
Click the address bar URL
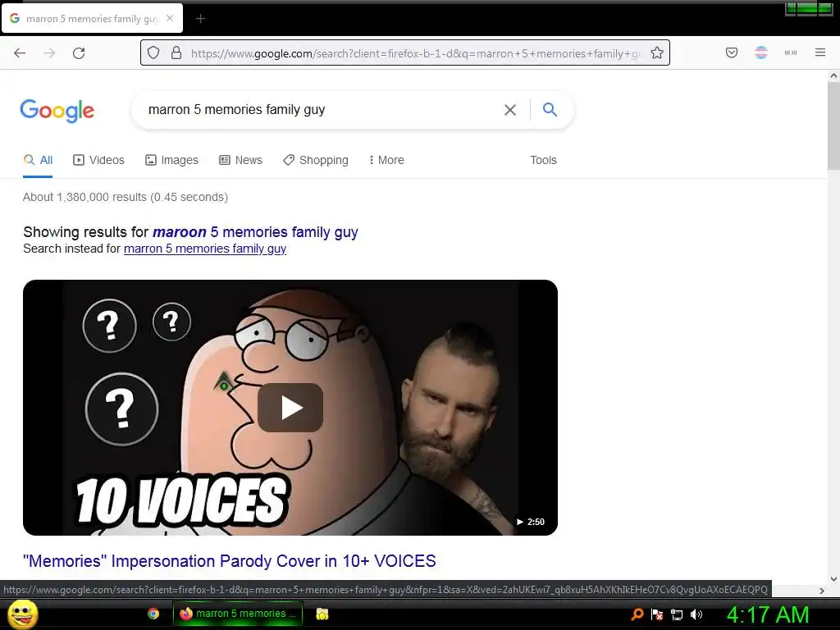coord(415,53)
